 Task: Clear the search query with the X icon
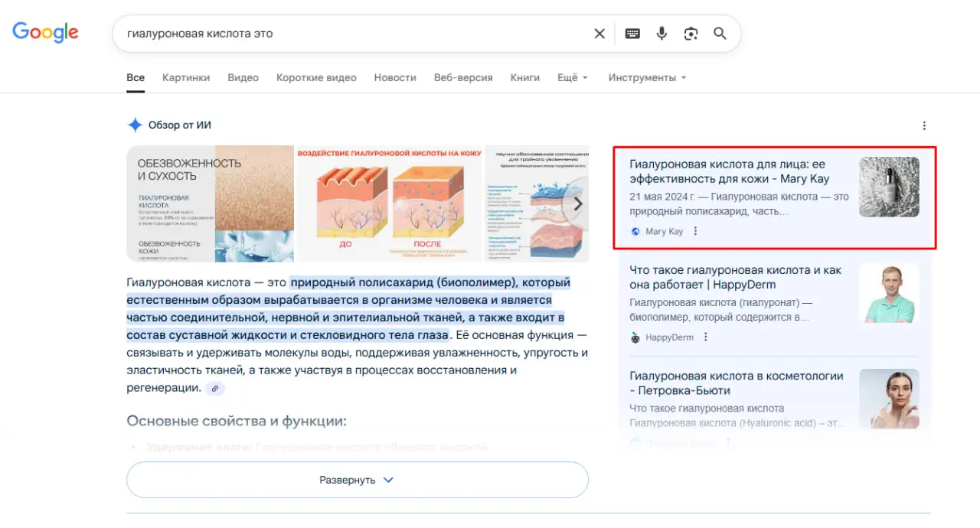pos(599,33)
